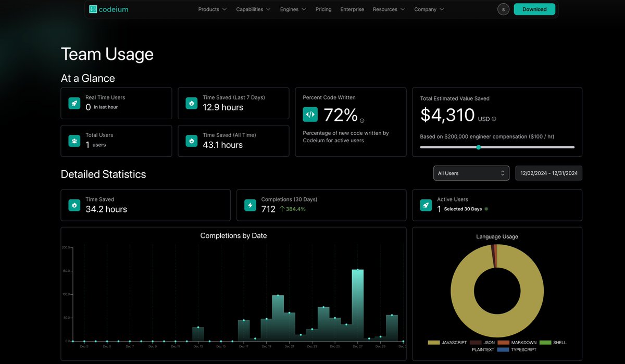Click the '43.1 hours' value

(x=222, y=145)
